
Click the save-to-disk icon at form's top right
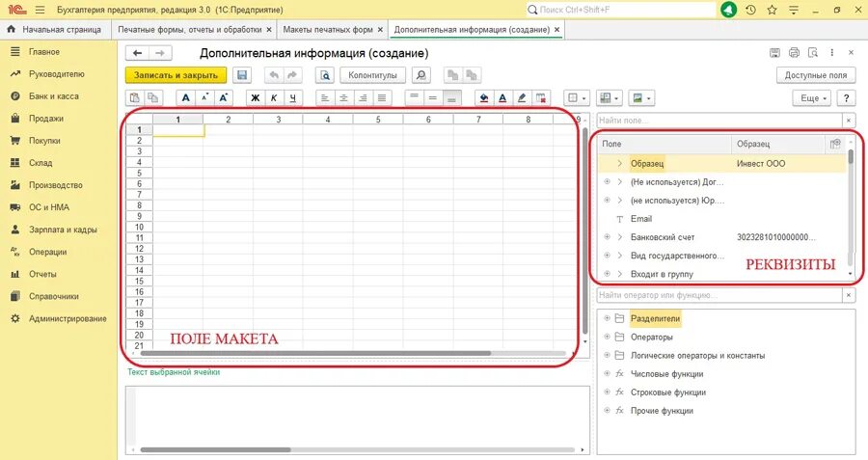pyautogui.click(x=775, y=53)
